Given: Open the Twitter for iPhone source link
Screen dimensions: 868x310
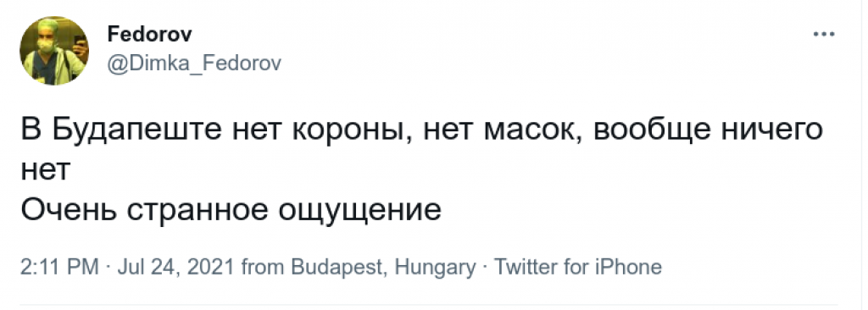Looking at the screenshot, I should (x=576, y=268).
